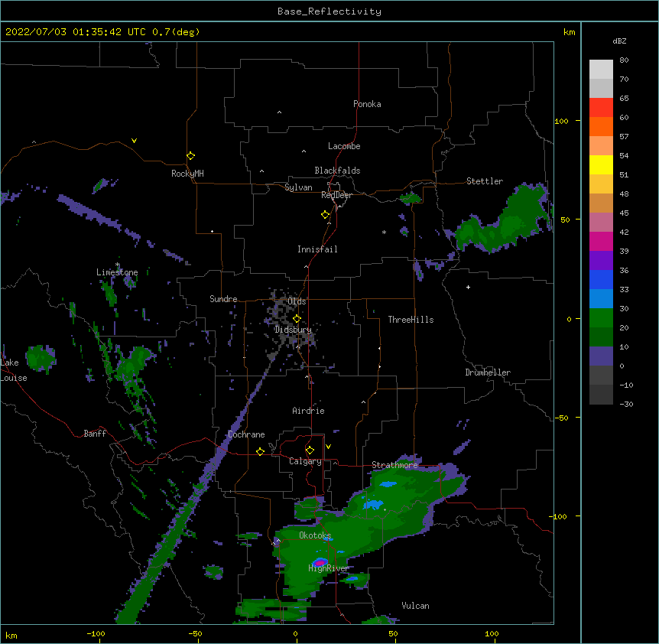
Task: Click the ThreeHills label
Action: (x=411, y=320)
